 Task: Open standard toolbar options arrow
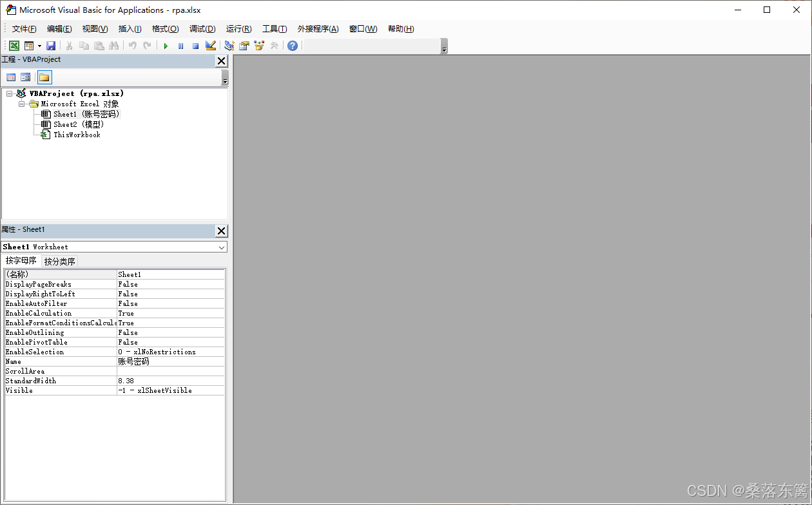pos(444,46)
